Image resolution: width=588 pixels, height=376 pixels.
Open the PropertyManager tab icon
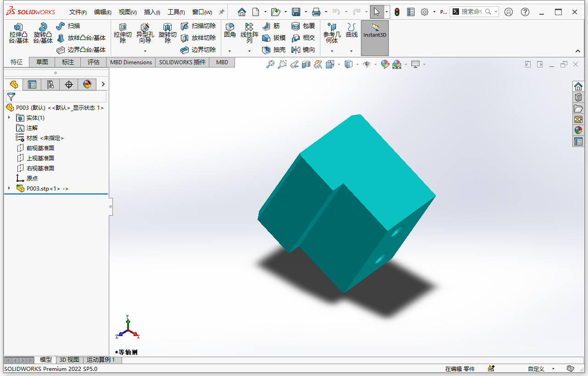tap(32, 84)
